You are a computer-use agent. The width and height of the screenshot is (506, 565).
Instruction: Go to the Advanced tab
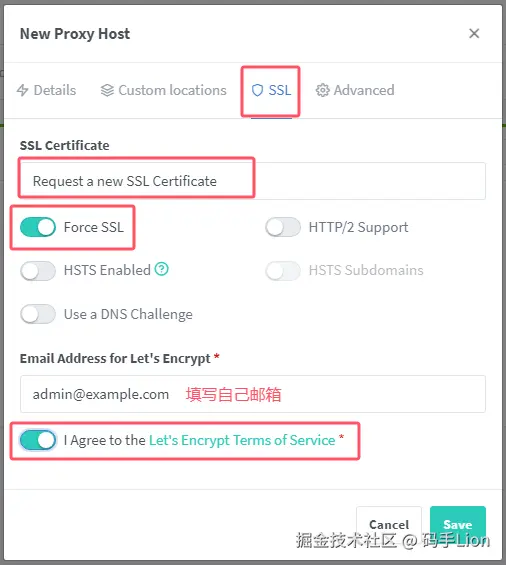tap(355, 90)
